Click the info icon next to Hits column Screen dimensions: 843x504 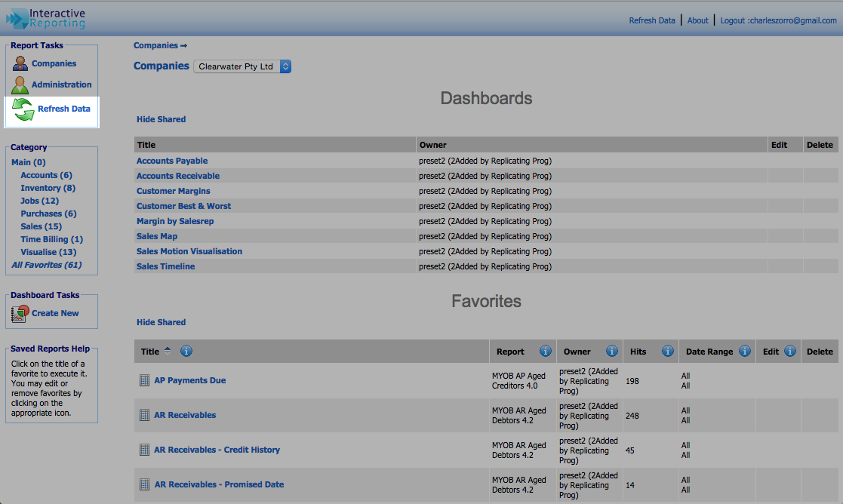(x=668, y=351)
